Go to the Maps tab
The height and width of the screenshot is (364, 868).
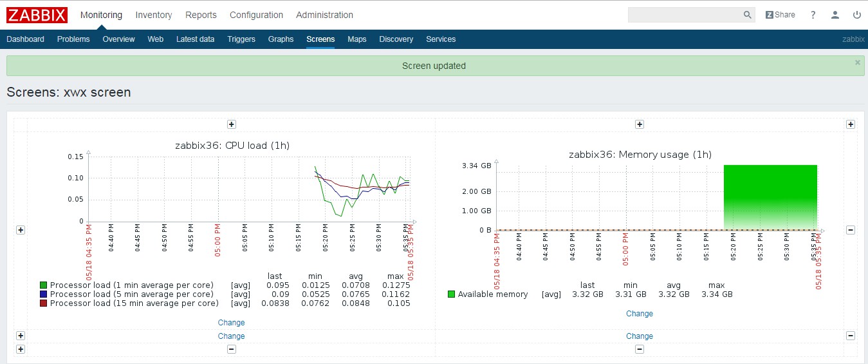point(356,39)
